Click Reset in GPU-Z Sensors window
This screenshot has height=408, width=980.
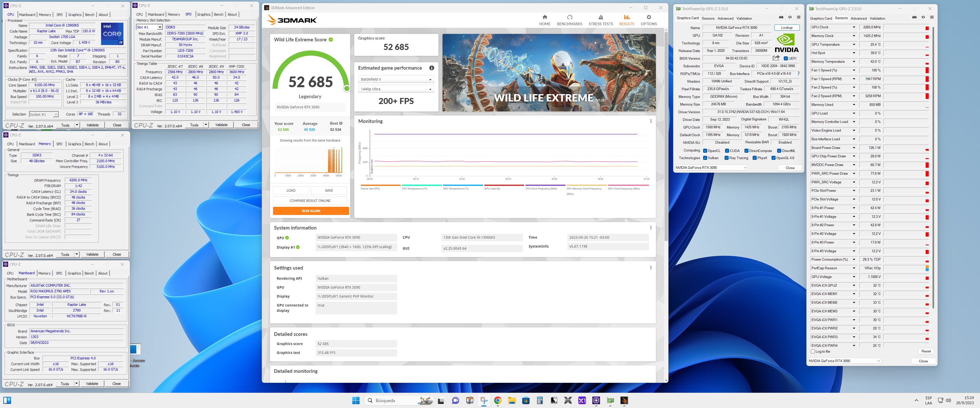pyautogui.click(x=926, y=351)
